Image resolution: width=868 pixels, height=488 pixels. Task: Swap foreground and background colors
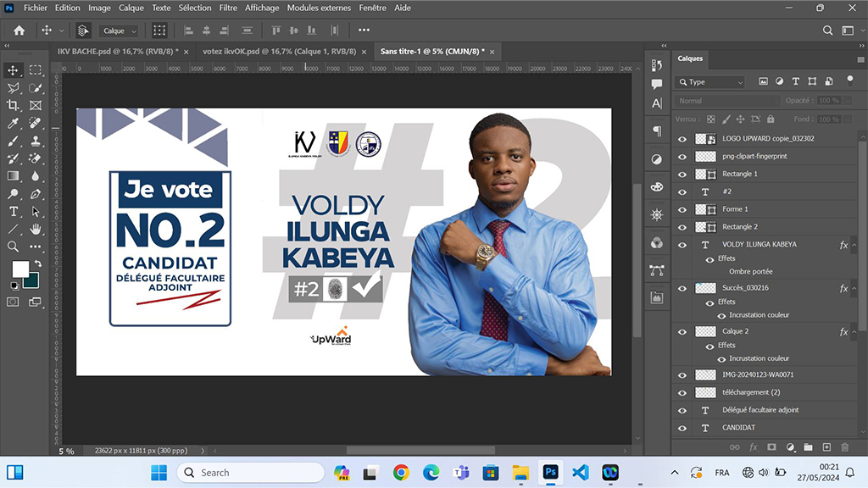(37, 263)
